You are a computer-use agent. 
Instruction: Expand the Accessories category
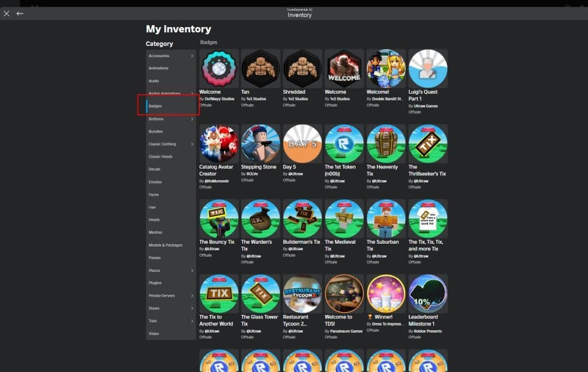[x=171, y=55]
